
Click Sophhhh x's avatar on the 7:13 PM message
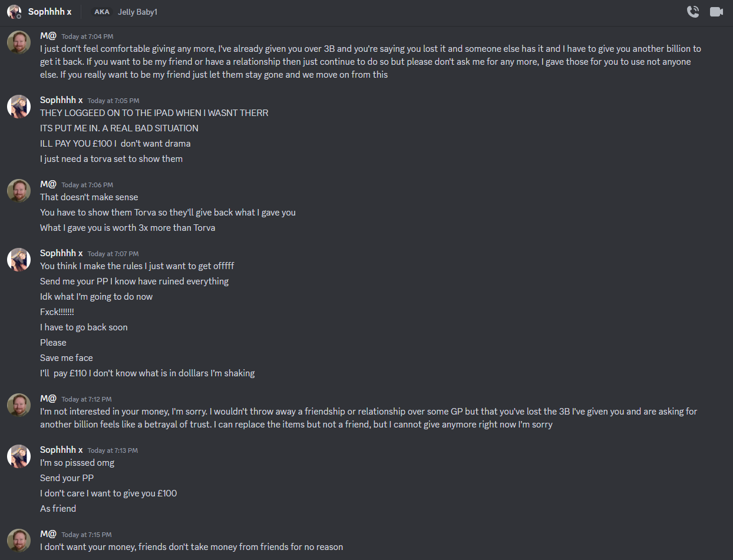pyautogui.click(x=19, y=456)
